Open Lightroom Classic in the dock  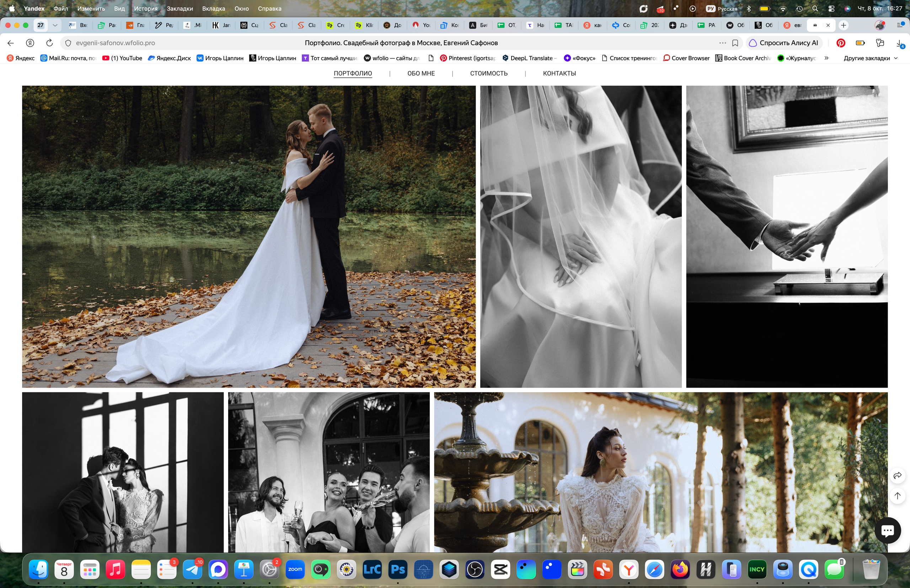tap(372, 569)
